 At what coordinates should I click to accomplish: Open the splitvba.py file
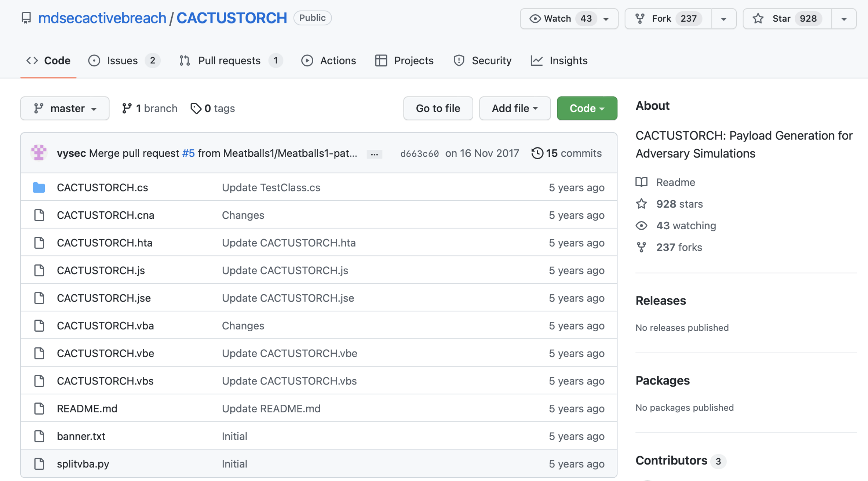point(83,464)
